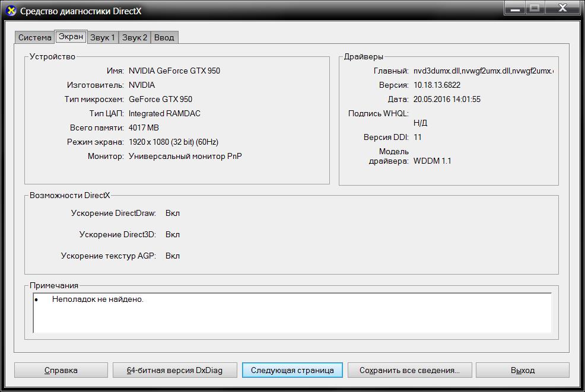Click the Драйверы group heading
The height and width of the screenshot is (392, 585).
click(x=363, y=57)
